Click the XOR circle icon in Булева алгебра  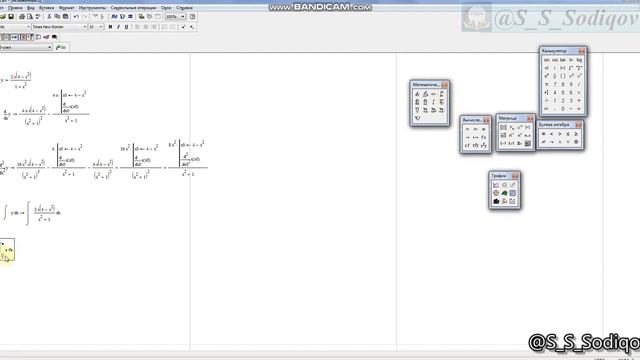coord(576,142)
